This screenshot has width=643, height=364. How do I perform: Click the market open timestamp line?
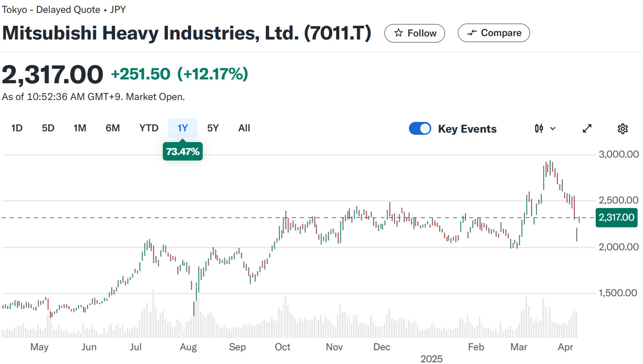(x=93, y=97)
